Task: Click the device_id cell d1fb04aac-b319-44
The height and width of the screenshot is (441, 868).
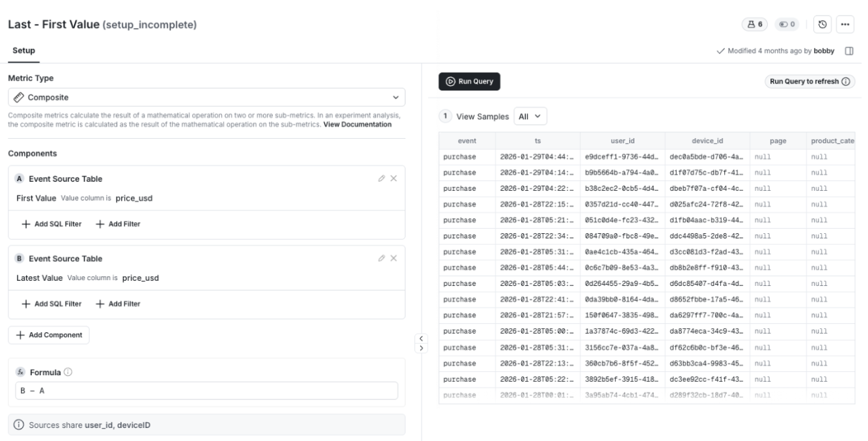Action: [x=707, y=220]
